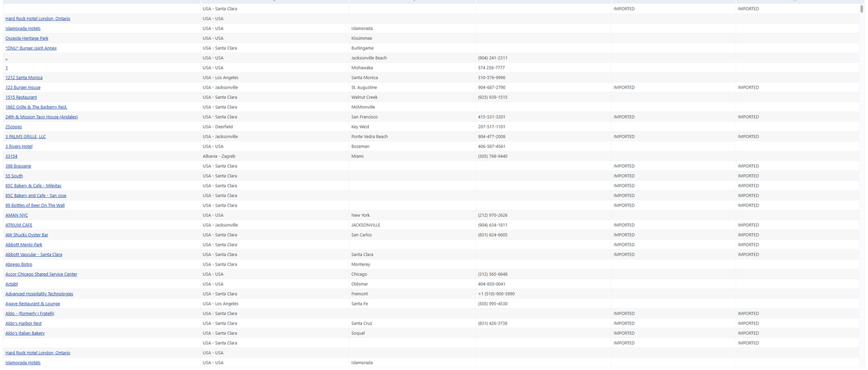Click the 33154 link
The height and width of the screenshot is (370, 868).
pyautogui.click(x=12, y=156)
